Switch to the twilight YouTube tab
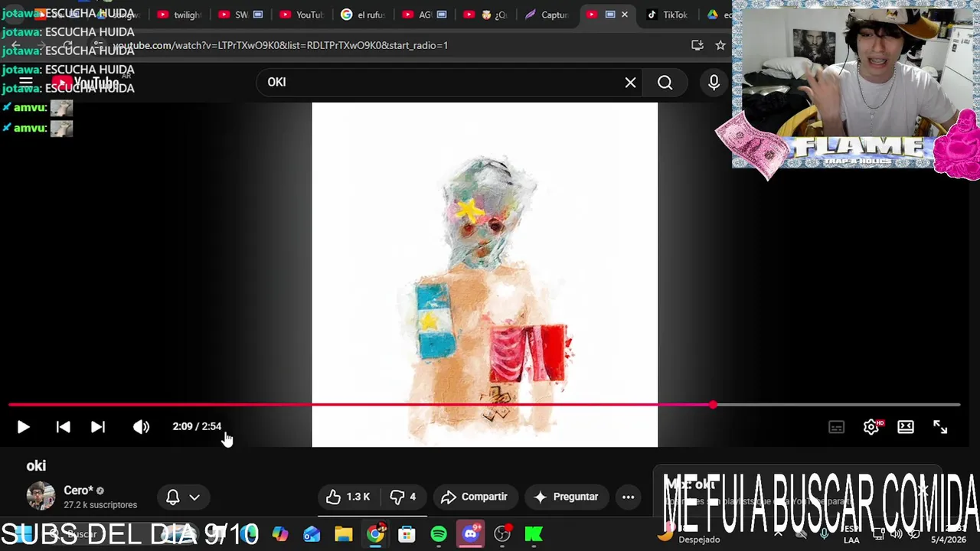Viewport: 980px width, 551px height. [178, 15]
